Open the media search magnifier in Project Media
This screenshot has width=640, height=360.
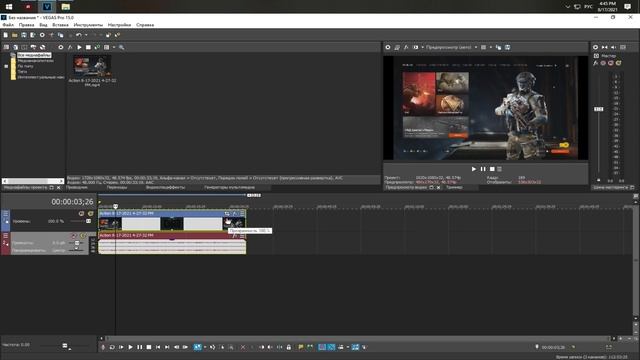pos(122,47)
